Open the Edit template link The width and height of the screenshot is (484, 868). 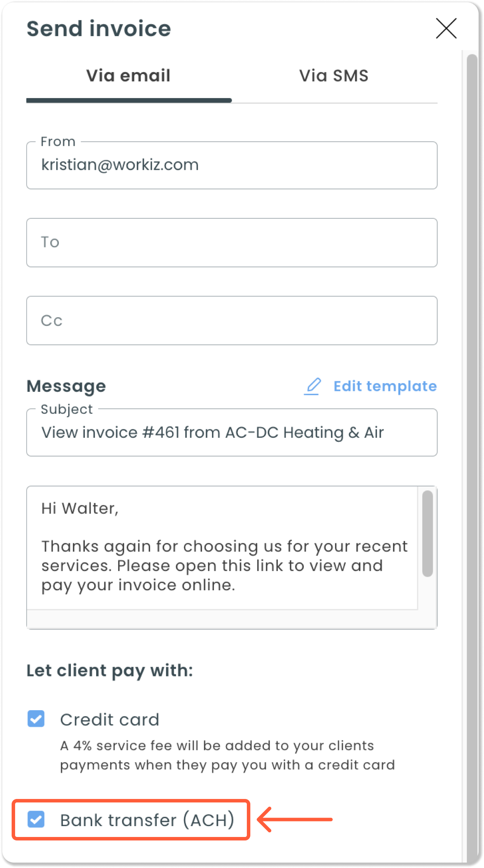(x=385, y=386)
